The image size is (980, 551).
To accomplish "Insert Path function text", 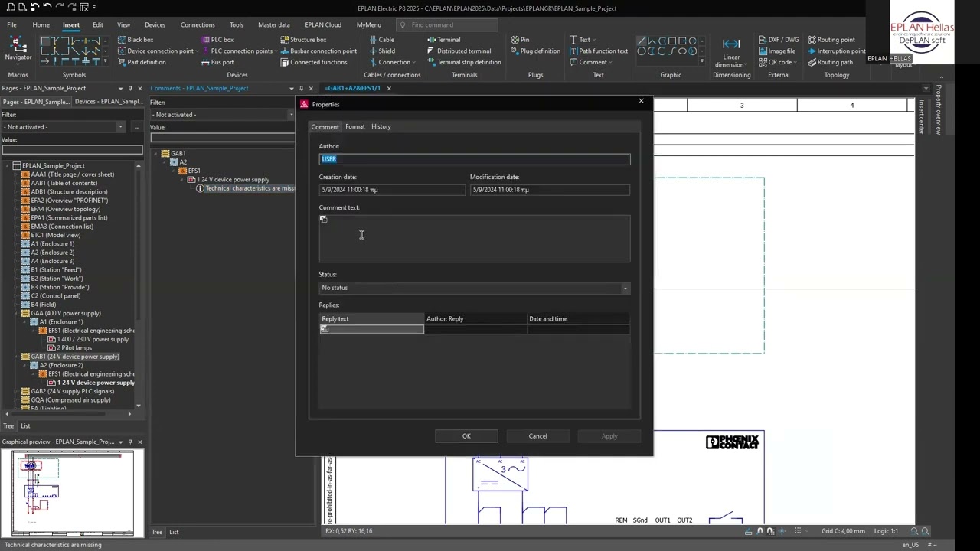I will [598, 51].
